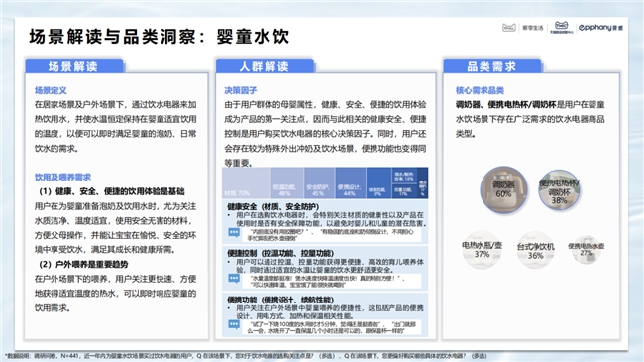644x362 pixels.
Task: Click the 调奶器 60% circle image
Action: click(x=503, y=189)
